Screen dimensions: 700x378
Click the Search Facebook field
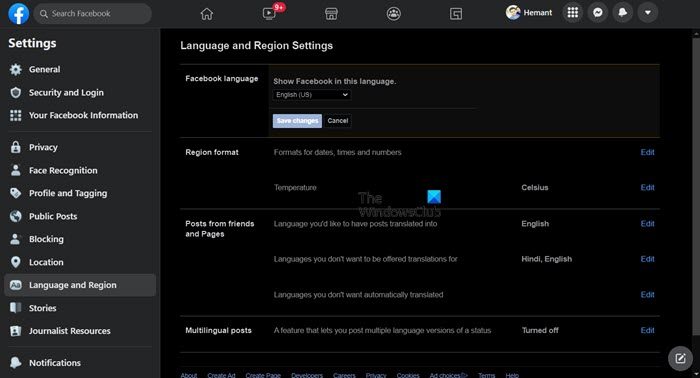93,13
